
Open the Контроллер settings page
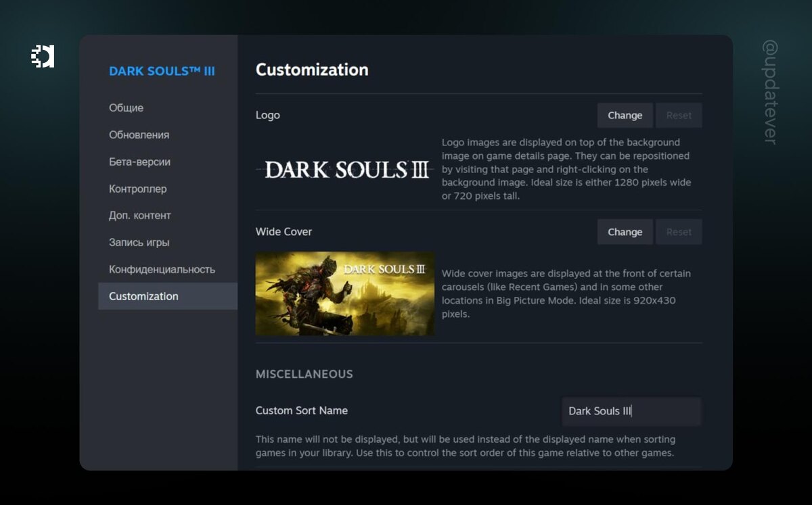[x=137, y=189]
